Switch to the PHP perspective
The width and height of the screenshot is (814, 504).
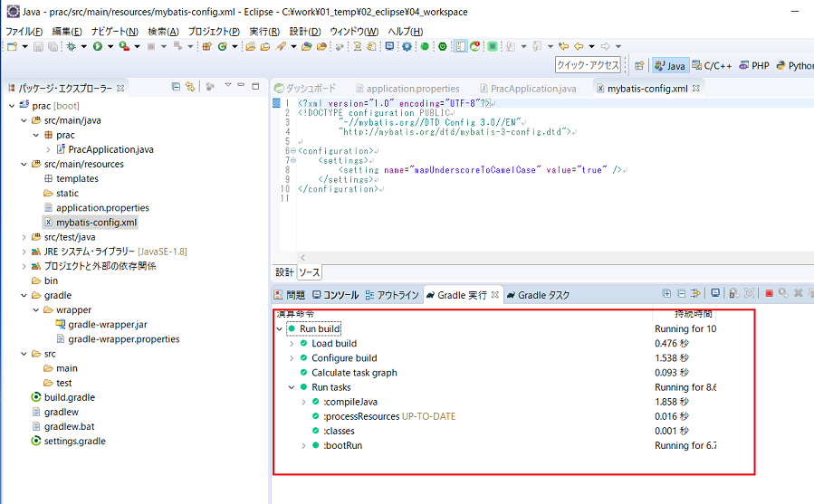click(x=754, y=65)
